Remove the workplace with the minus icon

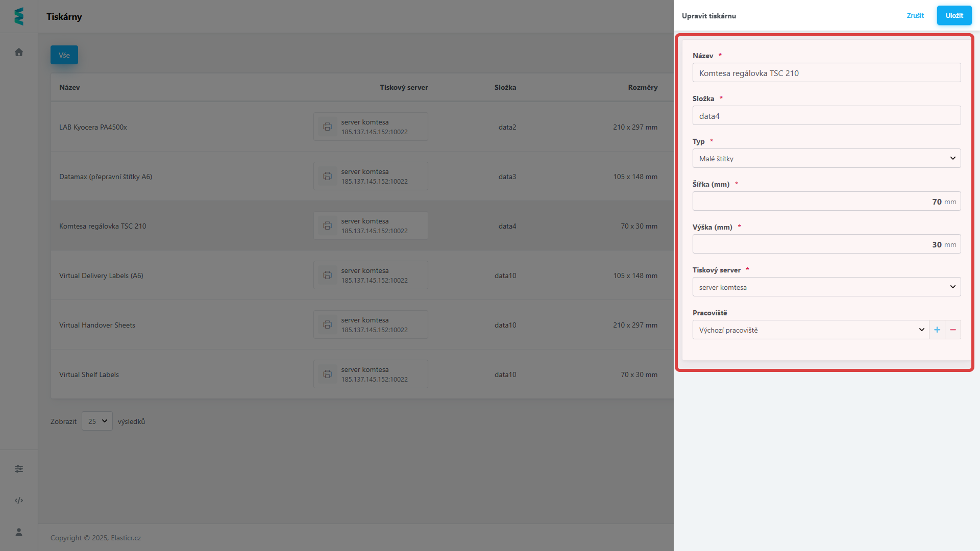coord(953,330)
